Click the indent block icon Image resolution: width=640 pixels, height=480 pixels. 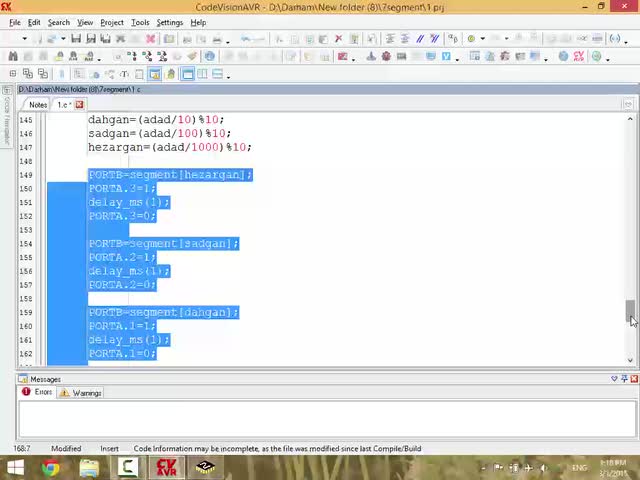click(x=390, y=39)
